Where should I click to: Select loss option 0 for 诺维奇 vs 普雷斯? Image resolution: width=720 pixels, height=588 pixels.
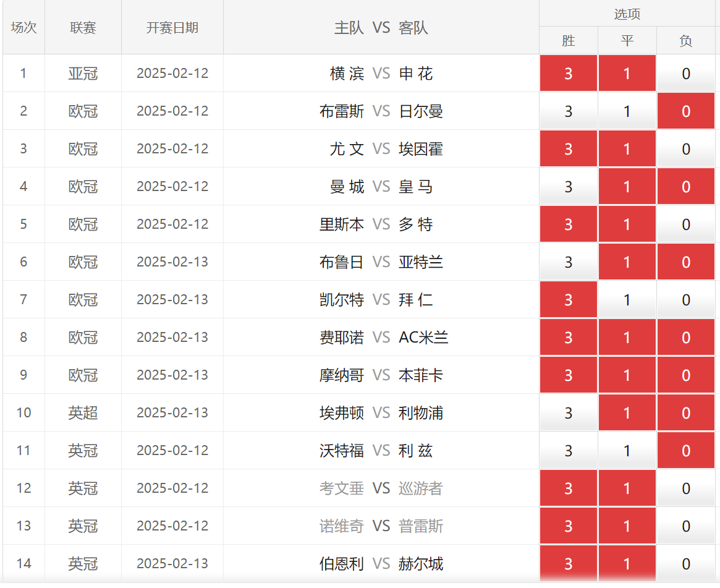tap(686, 525)
